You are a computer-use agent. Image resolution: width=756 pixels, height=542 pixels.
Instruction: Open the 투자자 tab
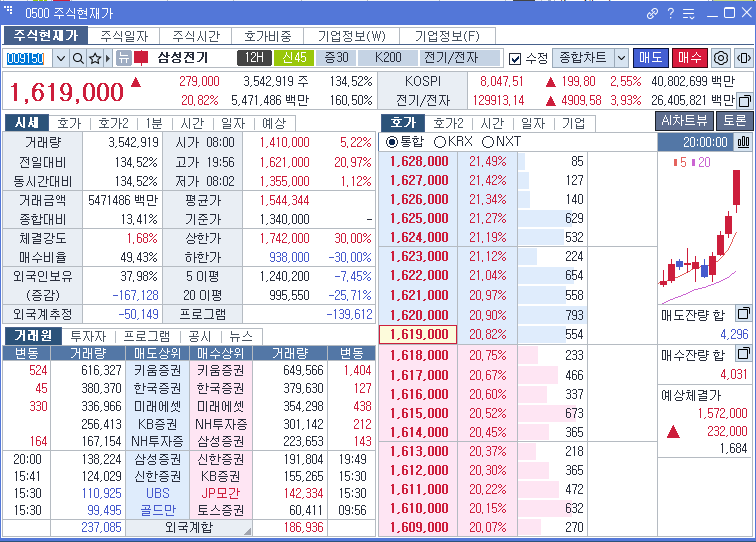[x=88, y=336]
